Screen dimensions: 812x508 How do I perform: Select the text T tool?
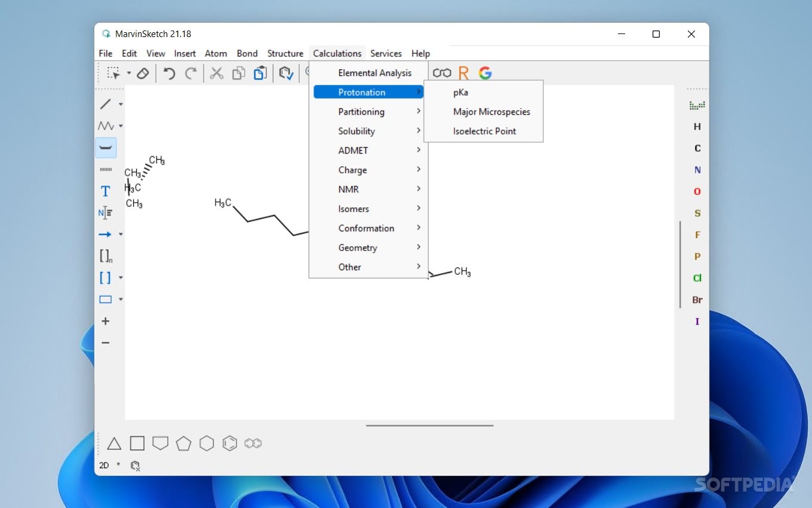[106, 191]
